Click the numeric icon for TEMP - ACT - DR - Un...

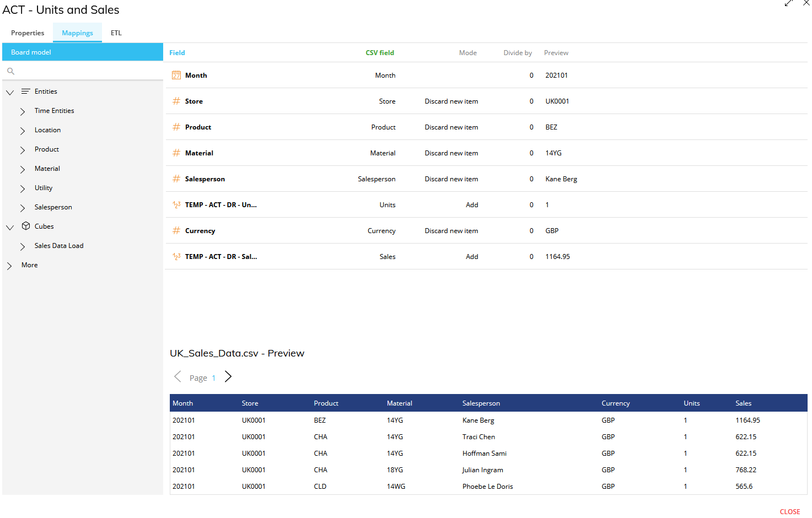coord(176,204)
